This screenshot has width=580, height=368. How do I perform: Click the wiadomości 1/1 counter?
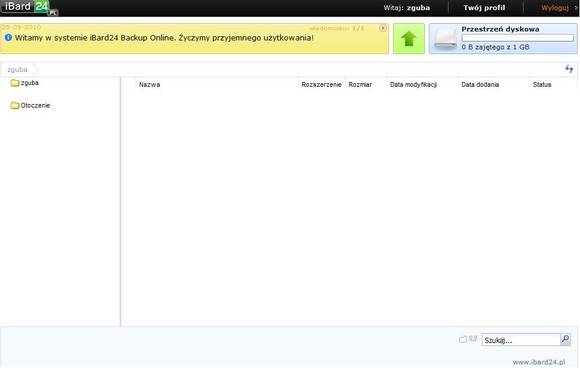click(x=337, y=28)
